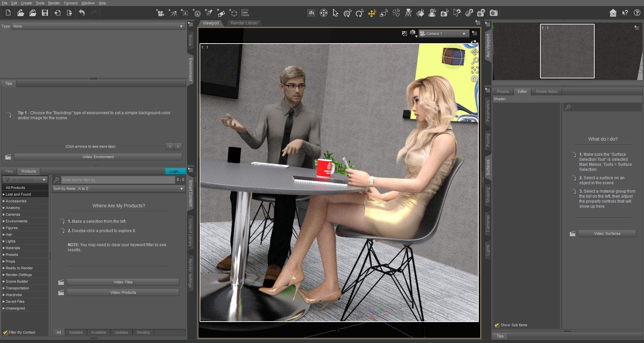644x343 pixels.
Task: Click the Frame selection icon in viewport
Action: [474, 70]
